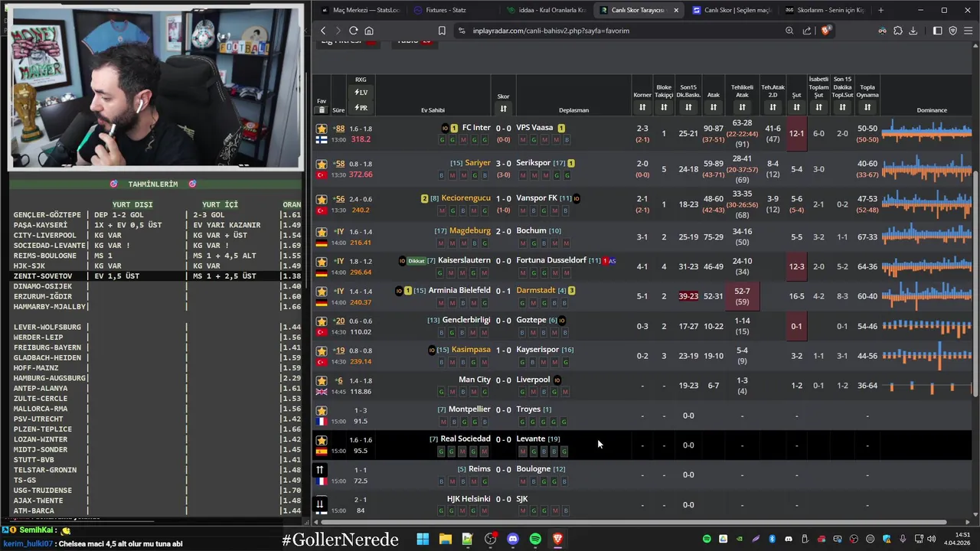
Task: Reload the current page
Action: (353, 31)
